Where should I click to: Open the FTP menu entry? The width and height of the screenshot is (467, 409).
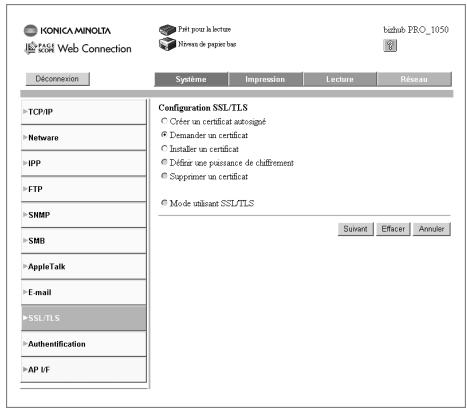(84, 189)
